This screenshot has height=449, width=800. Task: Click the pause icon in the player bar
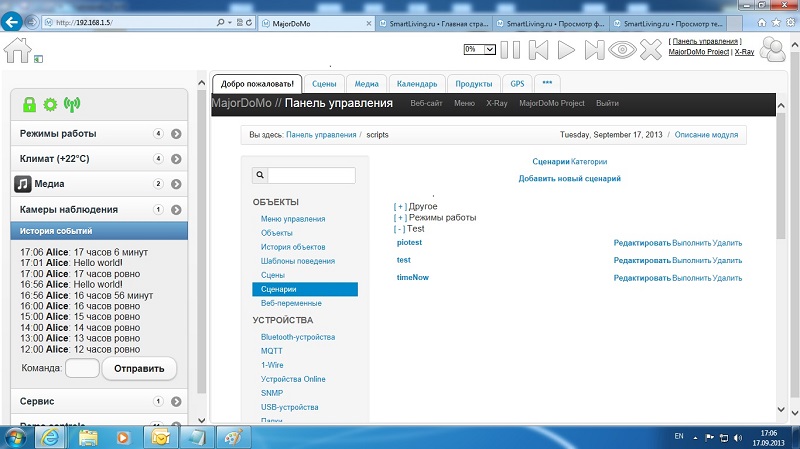(510, 49)
